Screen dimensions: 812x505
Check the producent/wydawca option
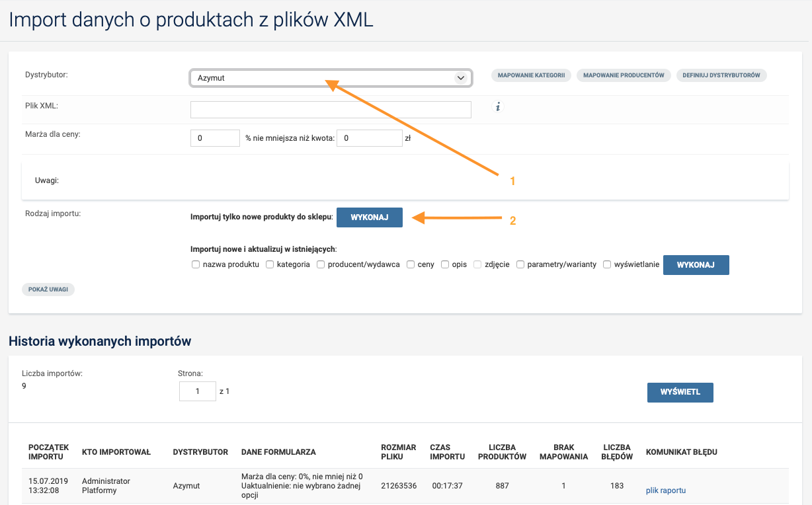click(321, 264)
